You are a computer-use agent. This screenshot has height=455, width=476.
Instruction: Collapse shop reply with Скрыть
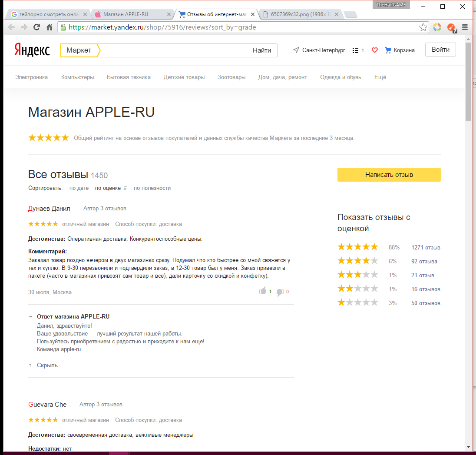click(x=47, y=365)
